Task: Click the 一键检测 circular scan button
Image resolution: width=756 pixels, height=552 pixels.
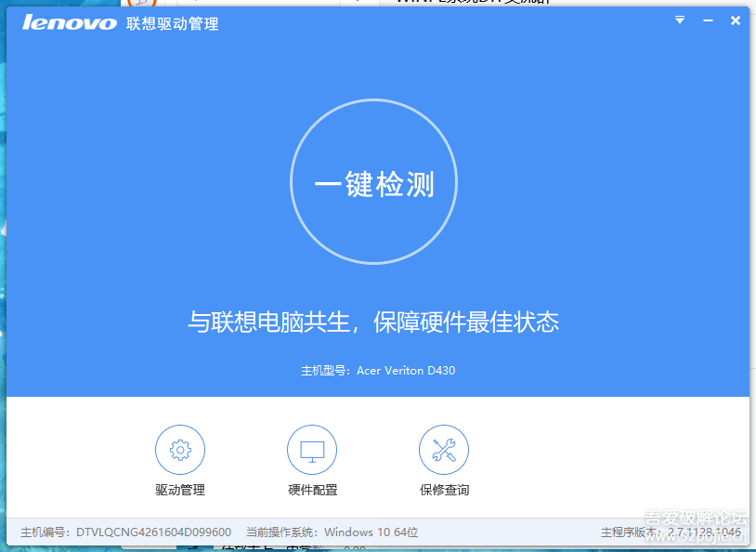Action: [373, 184]
